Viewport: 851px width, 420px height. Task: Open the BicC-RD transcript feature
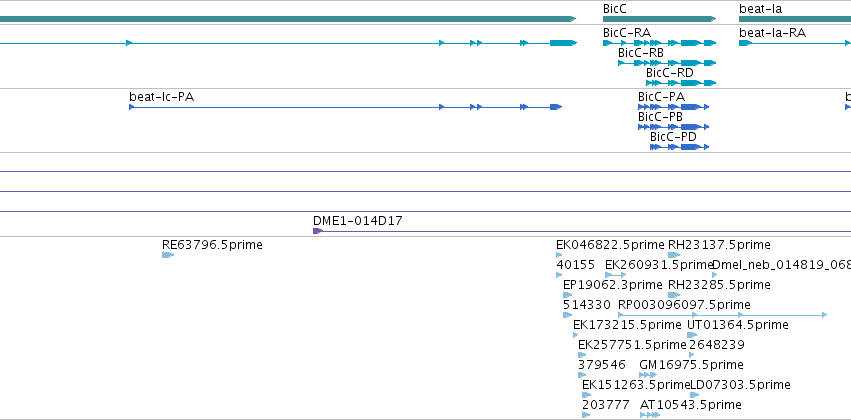pyautogui.click(x=681, y=83)
